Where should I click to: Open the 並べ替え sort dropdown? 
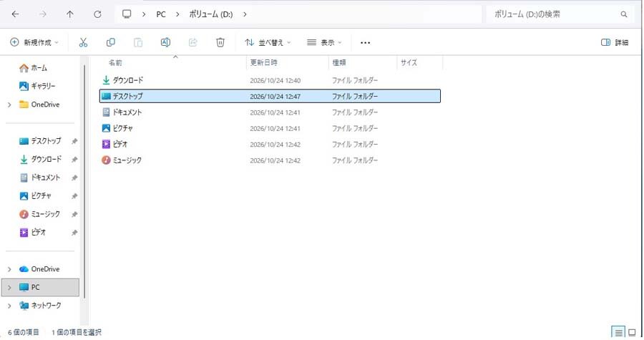coord(268,42)
